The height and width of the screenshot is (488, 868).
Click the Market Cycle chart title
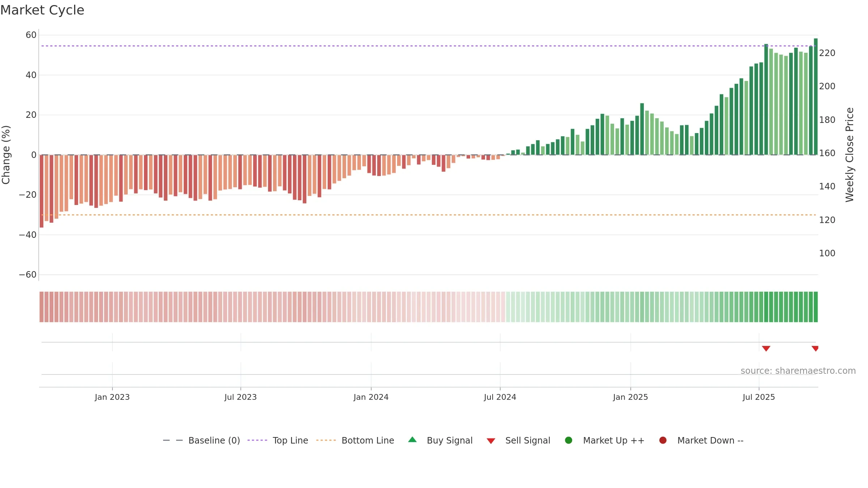click(42, 10)
